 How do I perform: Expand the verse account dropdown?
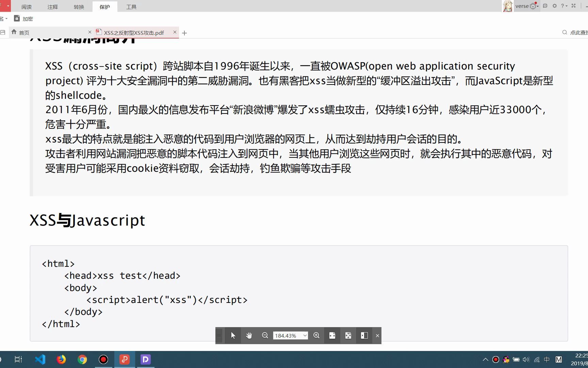538,6
